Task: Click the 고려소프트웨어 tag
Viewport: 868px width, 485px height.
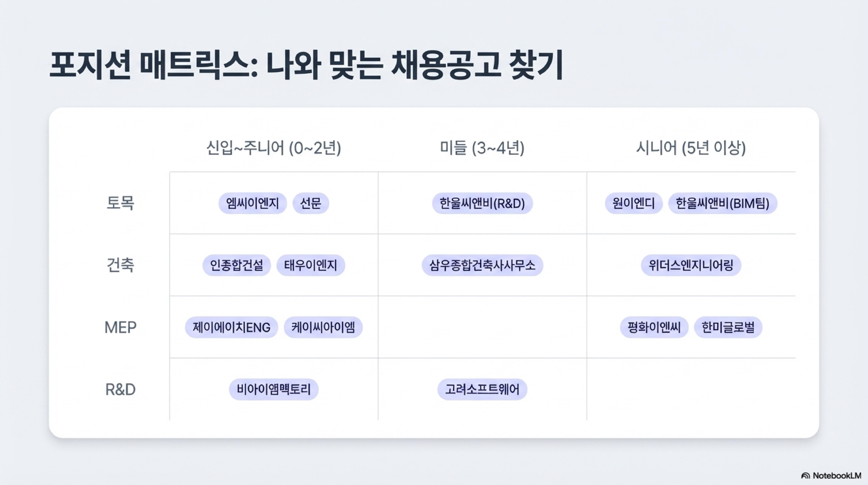Action: (x=482, y=390)
